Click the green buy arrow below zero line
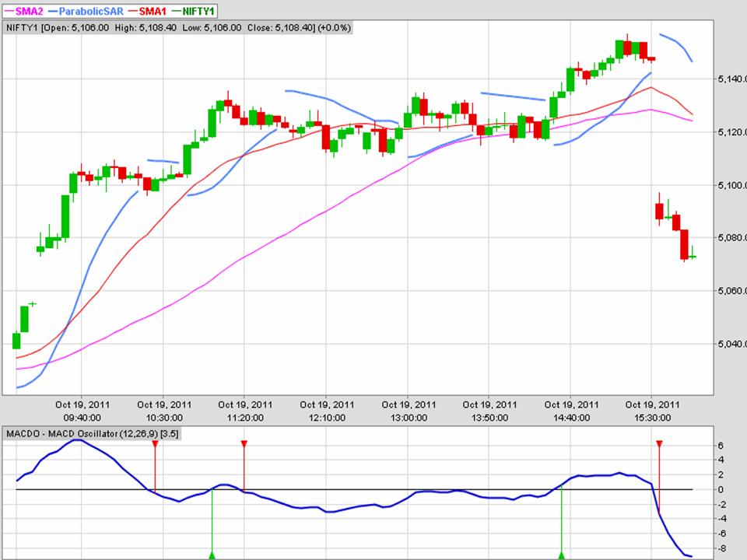This screenshot has width=747, height=560. [x=212, y=554]
